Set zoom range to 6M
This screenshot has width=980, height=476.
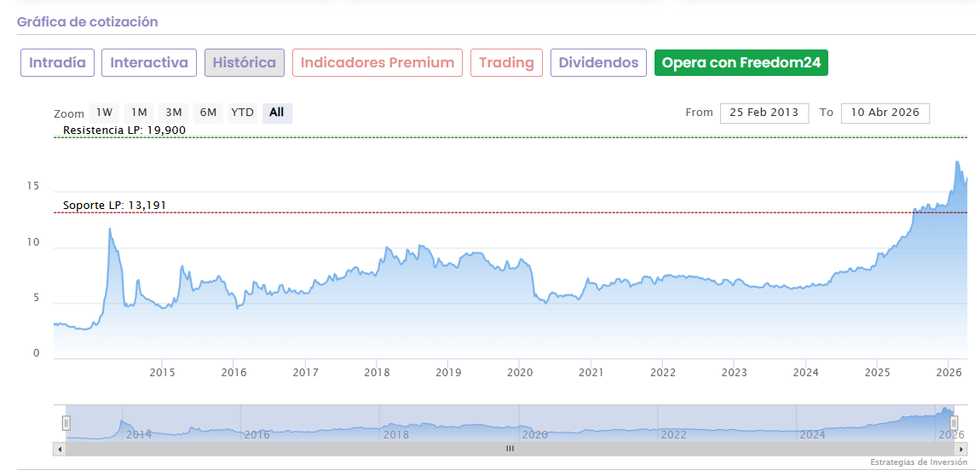[208, 113]
